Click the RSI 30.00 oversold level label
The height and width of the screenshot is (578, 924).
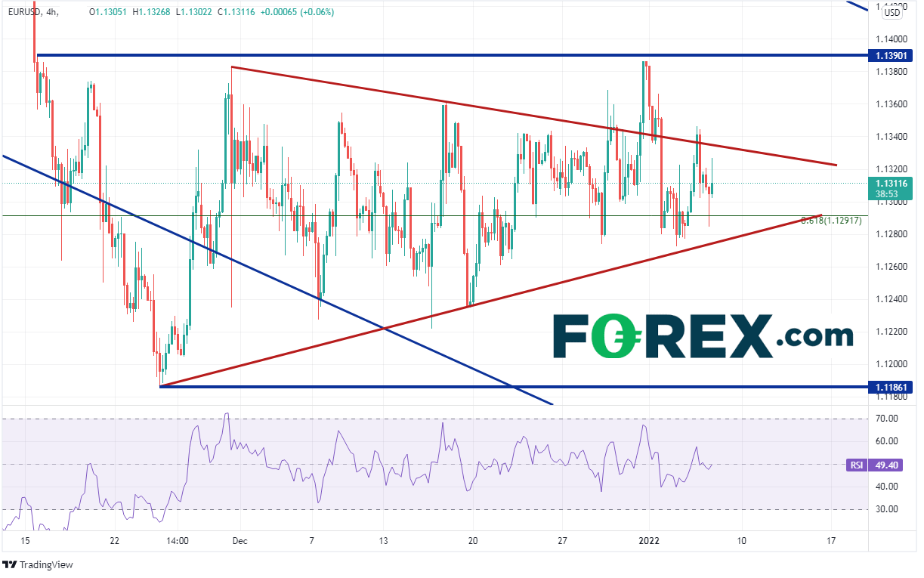(x=886, y=509)
